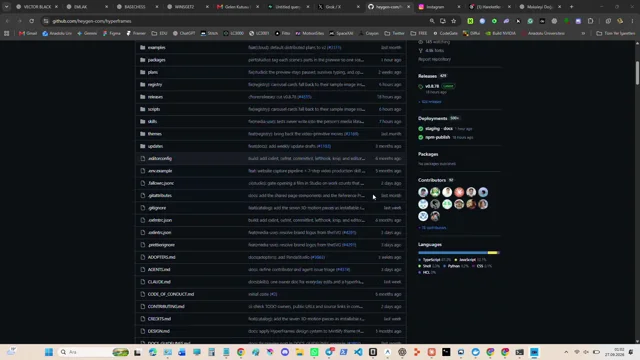Open the v0.8.78 latest release
Image resolution: width=640 pixels, height=360 pixels.
coord(432,87)
